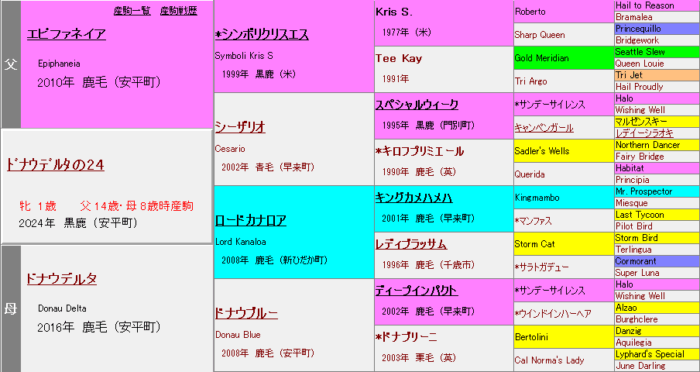The image size is (700, 372).
Task: Open ディープインパクト link
Action: point(417,291)
